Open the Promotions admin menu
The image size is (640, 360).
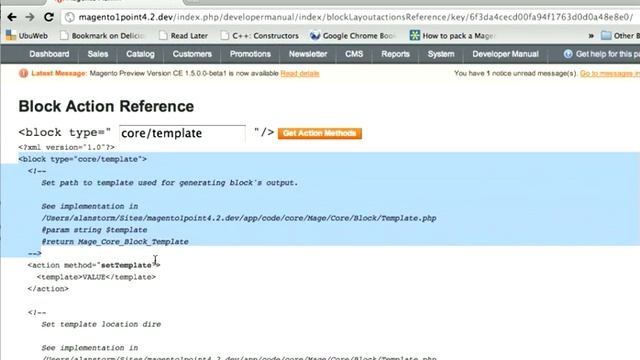250,54
